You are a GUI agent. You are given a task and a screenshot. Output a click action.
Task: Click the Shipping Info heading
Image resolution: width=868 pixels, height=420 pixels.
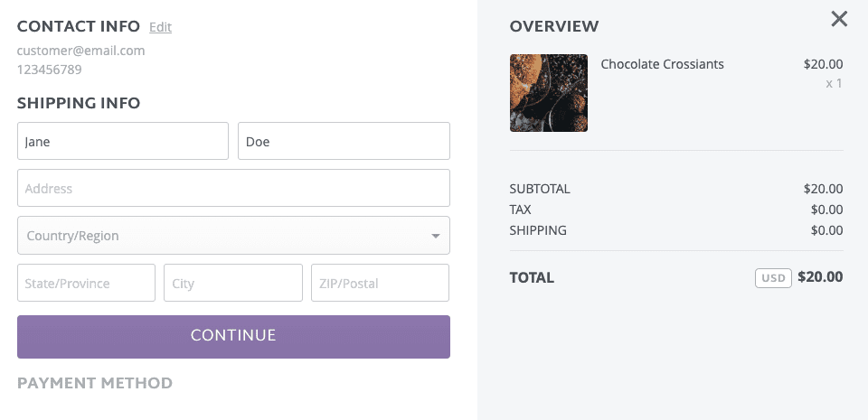click(79, 103)
